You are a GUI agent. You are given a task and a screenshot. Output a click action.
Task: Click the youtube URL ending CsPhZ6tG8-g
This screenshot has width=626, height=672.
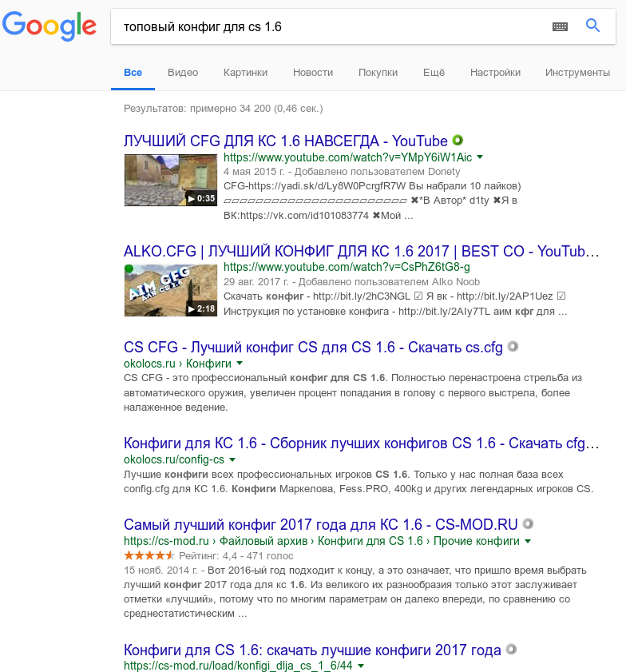point(347,267)
